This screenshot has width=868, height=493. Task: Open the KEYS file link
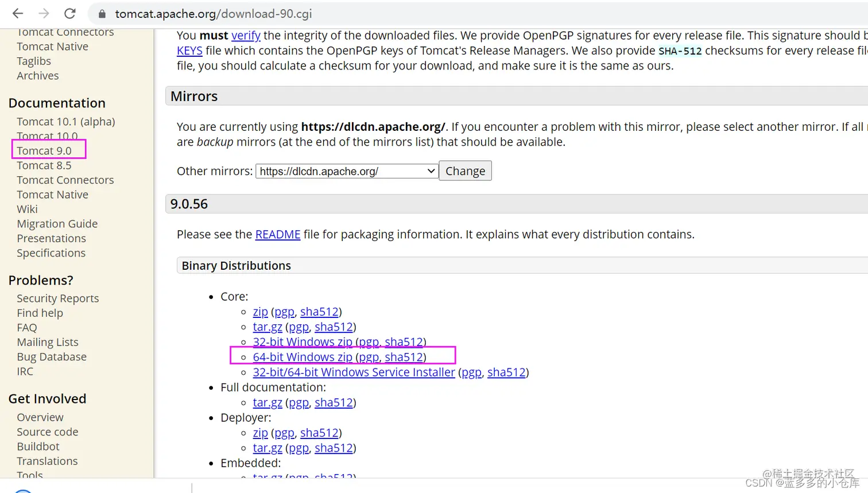pos(189,51)
